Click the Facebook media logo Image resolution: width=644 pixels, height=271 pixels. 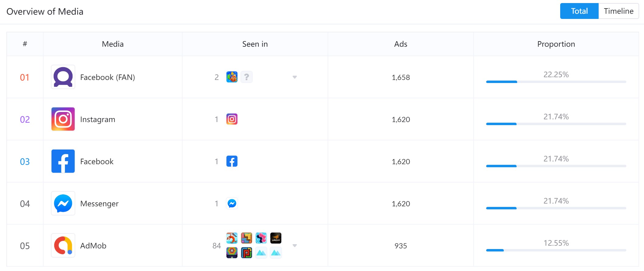(x=63, y=161)
